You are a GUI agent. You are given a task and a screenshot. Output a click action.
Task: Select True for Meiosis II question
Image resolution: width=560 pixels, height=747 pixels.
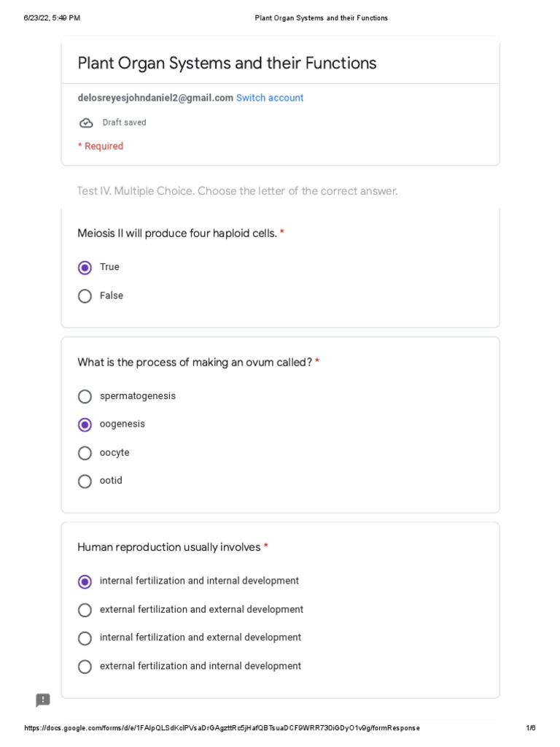85,268
